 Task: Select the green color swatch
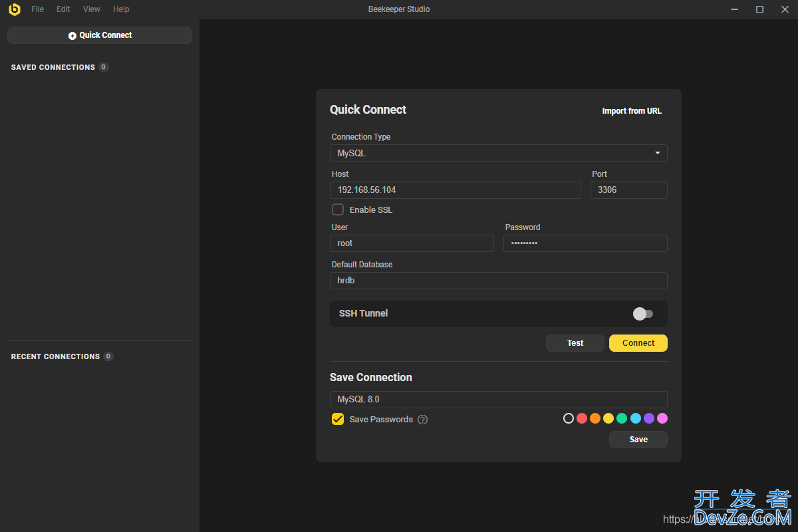pos(622,418)
